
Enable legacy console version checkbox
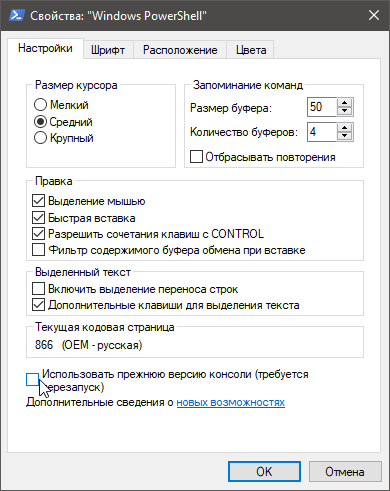tap(32, 380)
